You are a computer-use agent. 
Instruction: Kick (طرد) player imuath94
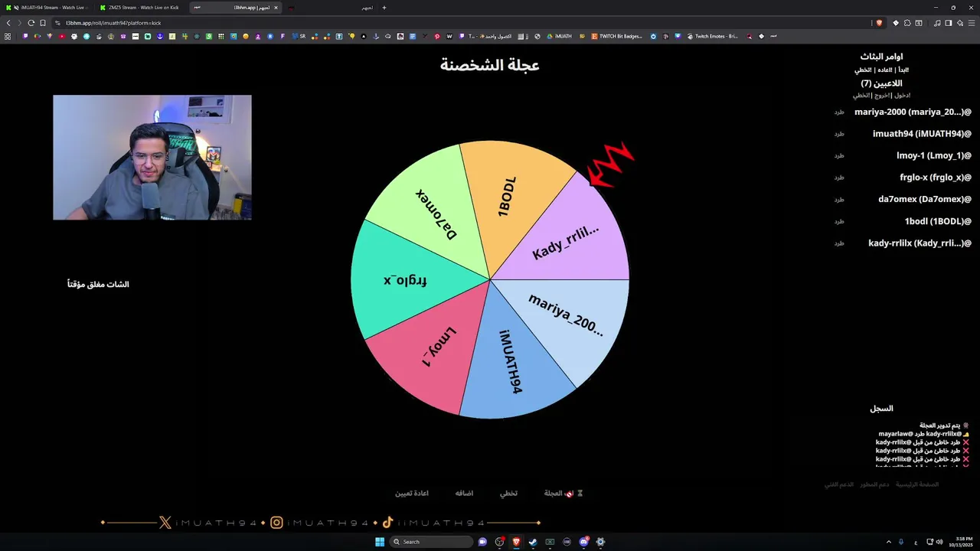click(x=839, y=134)
